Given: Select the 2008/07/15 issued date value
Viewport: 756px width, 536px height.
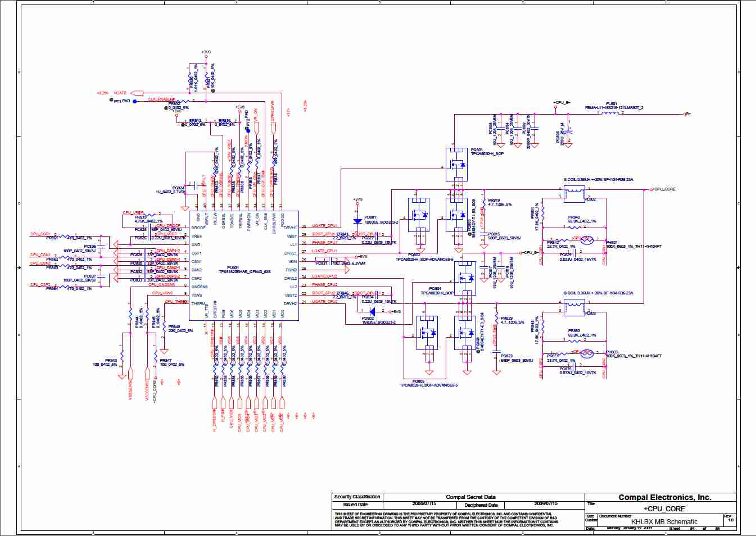Looking at the screenshot, I should 424,504.
